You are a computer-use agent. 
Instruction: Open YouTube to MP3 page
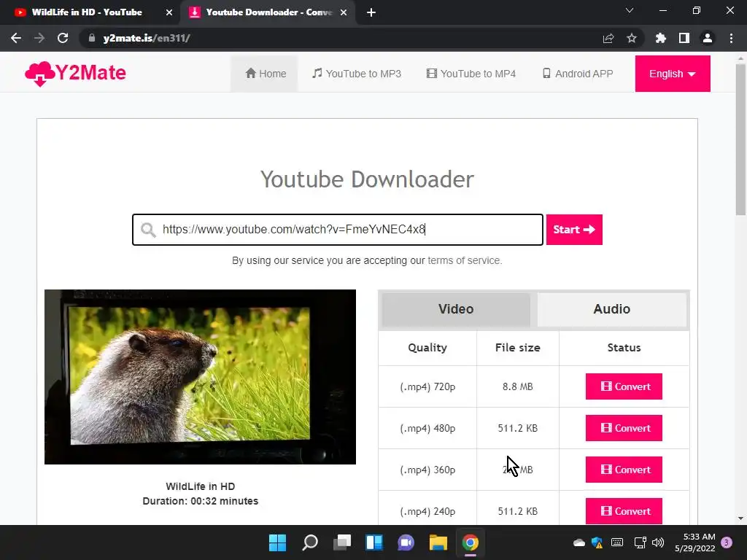(356, 74)
